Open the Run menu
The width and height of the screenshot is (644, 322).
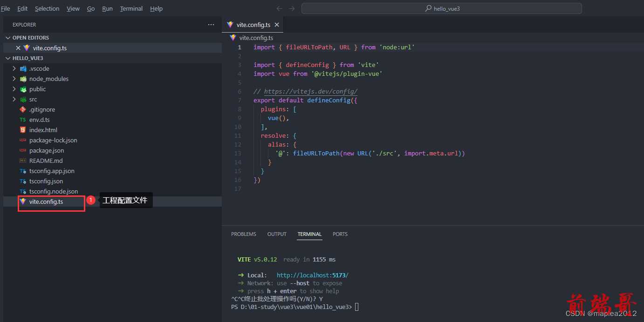(107, 8)
